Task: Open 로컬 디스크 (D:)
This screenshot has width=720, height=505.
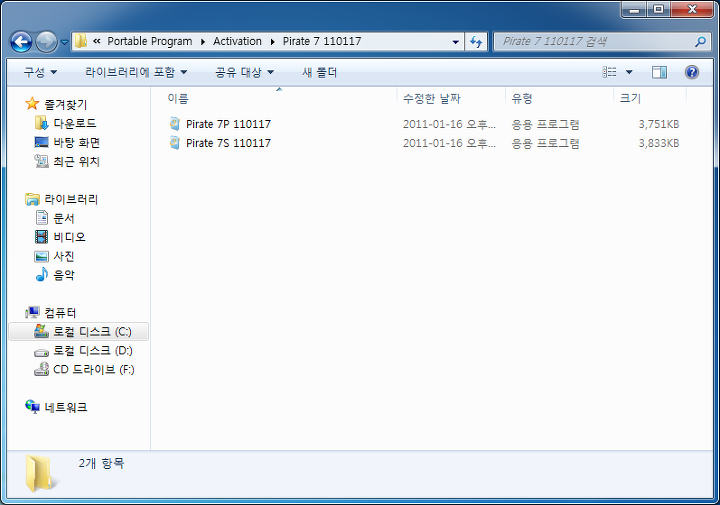Action: (93, 351)
